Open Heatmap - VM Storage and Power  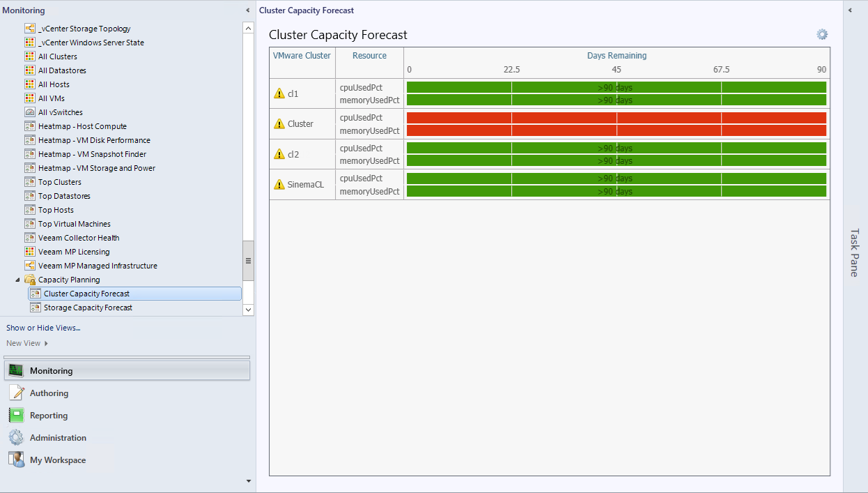[x=97, y=168]
